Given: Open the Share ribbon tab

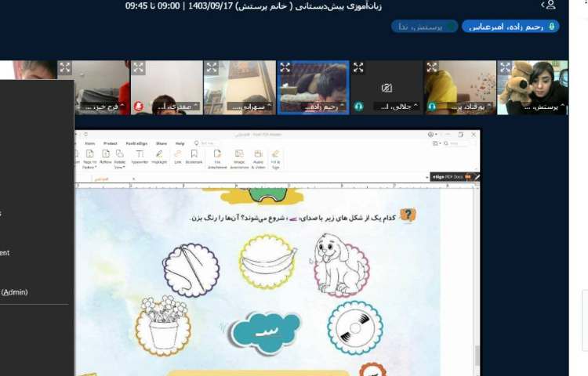Looking at the screenshot, I should pyautogui.click(x=162, y=143).
